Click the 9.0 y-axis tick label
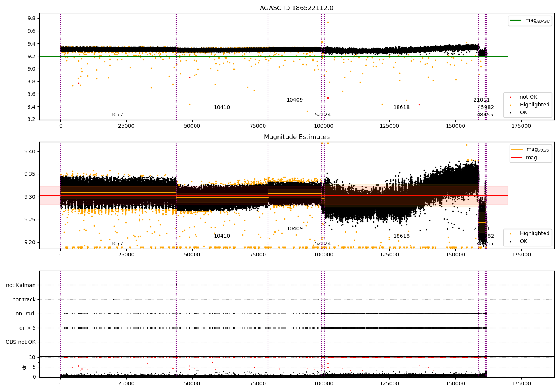 point(32,69)
